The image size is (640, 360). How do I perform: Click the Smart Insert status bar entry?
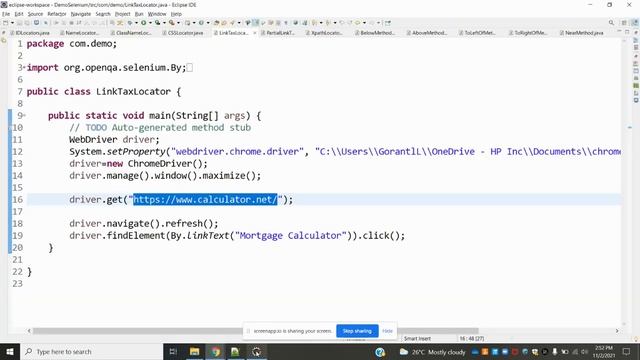(417, 338)
